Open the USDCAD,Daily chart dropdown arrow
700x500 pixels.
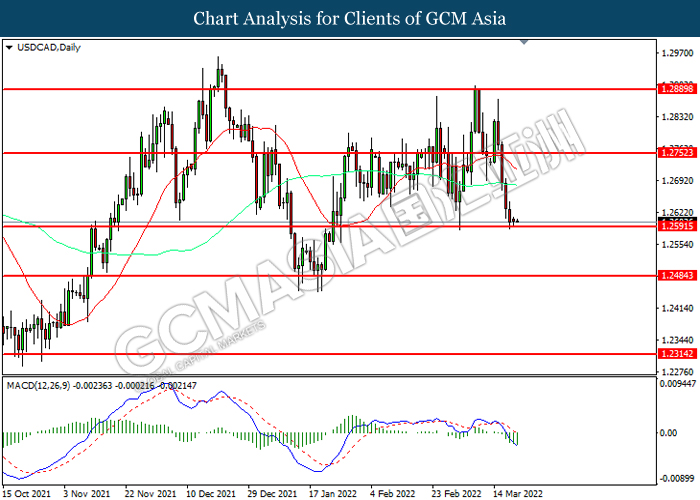click(x=9, y=47)
